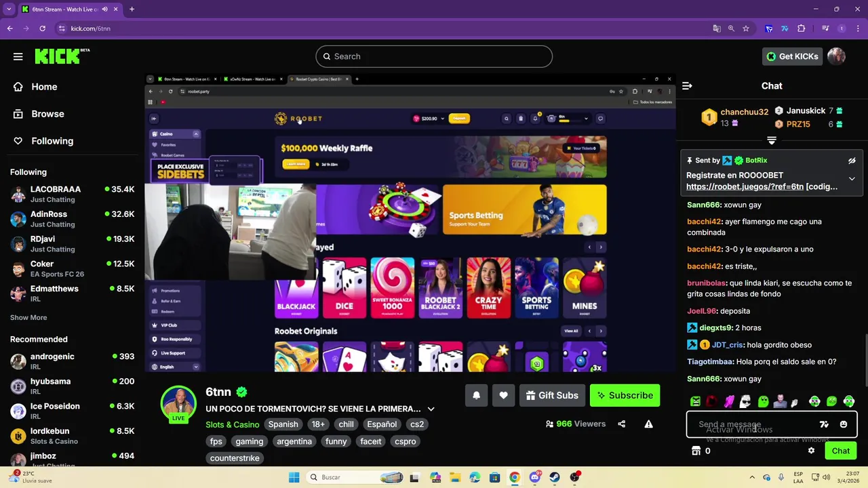This screenshot has width=868, height=488.
Task: Select the argentina tag
Action: 294,441
